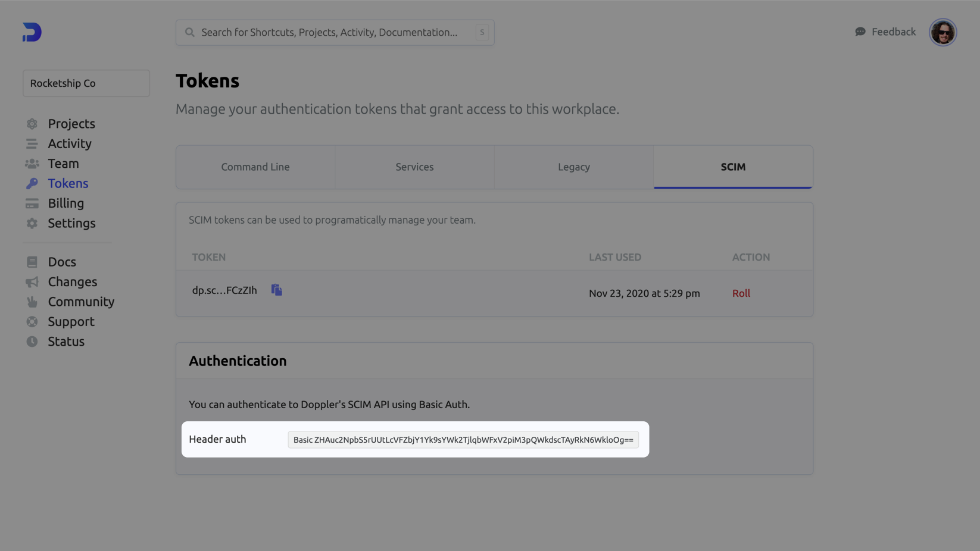Screen dimensions: 980x551
Task: Click the LAST USED column header
Action: [615, 257]
